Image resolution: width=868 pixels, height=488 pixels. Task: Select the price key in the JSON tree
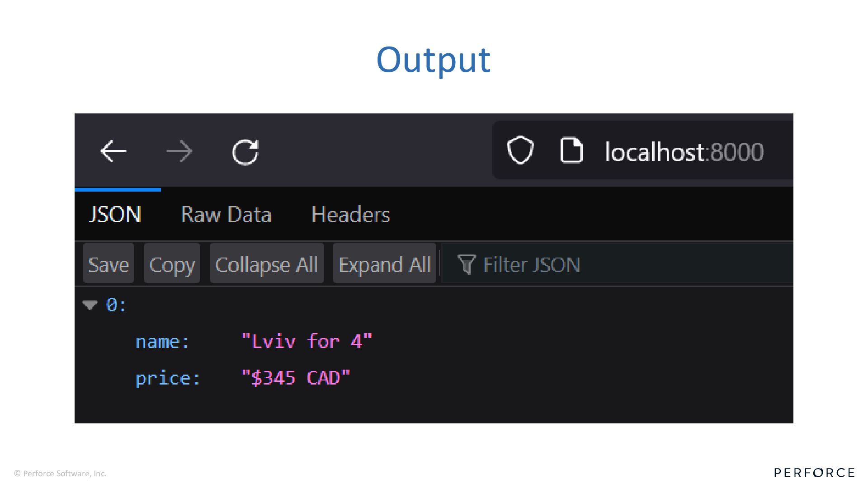click(168, 378)
